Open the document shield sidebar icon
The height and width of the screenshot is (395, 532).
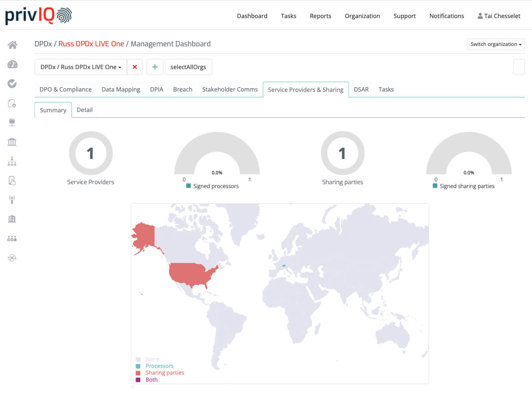tap(12, 103)
